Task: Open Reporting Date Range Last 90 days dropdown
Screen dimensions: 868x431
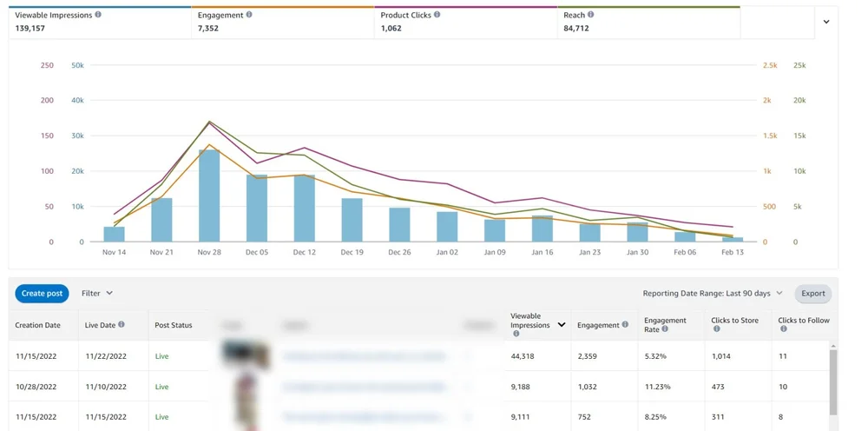Action: click(713, 293)
